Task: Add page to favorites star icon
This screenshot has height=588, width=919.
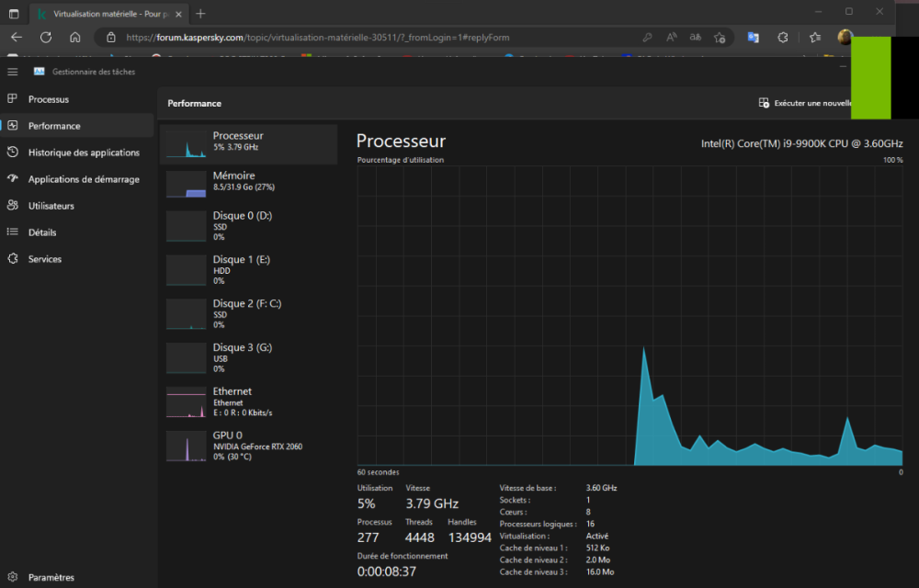Action: click(x=720, y=38)
